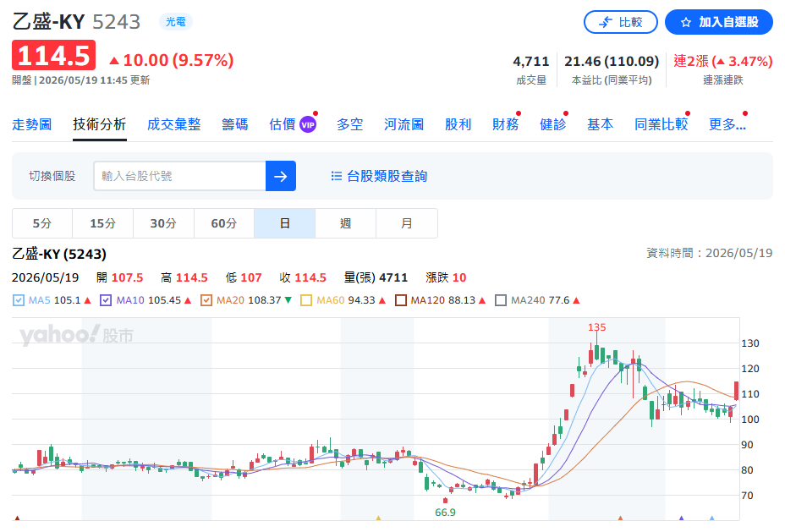785x532 pixels.
Task: Open the 成交彙整 tab
Action: click(174, 124)
